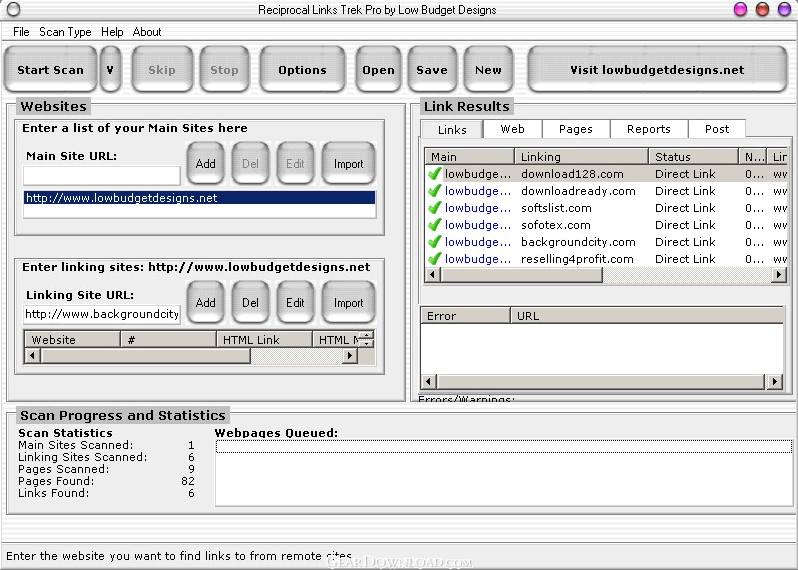
Task: Import main sites list
Action: pos(349,163)
